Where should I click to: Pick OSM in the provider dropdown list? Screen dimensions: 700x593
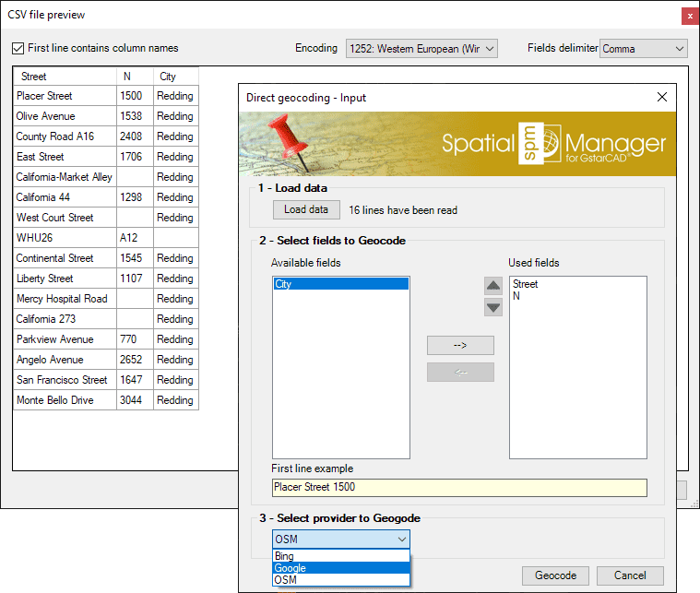(x=340, y=580)
